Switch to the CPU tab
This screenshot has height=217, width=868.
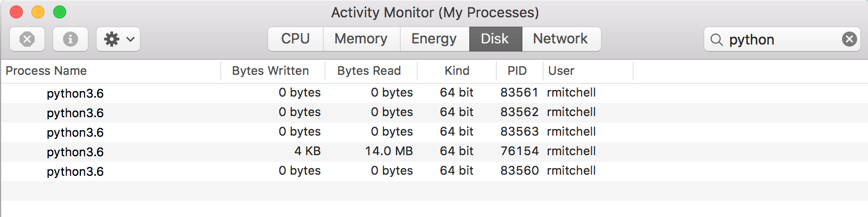click(296, 39)
